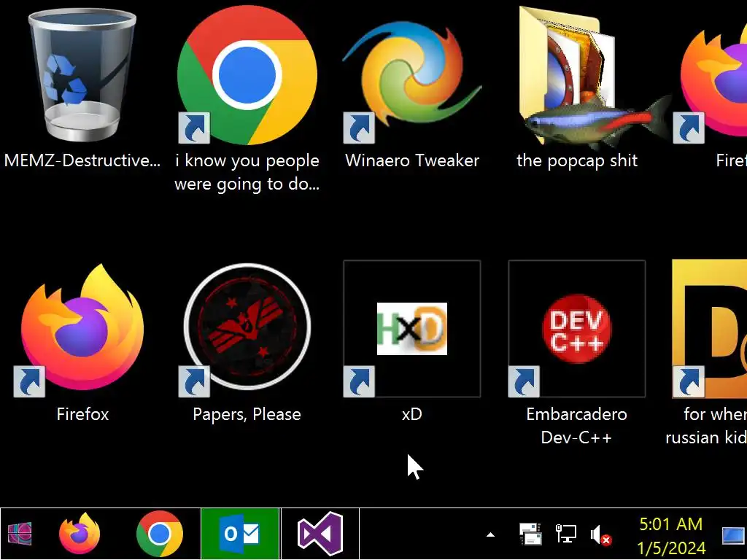Select the MEMZ-Destructive recycle bin icon

tap(82, 76)
